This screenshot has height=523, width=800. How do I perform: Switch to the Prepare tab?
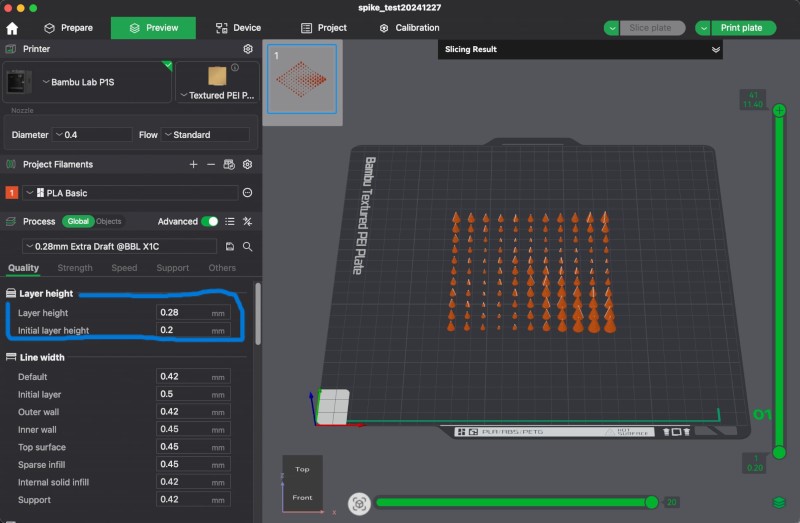tap(68, 28)
